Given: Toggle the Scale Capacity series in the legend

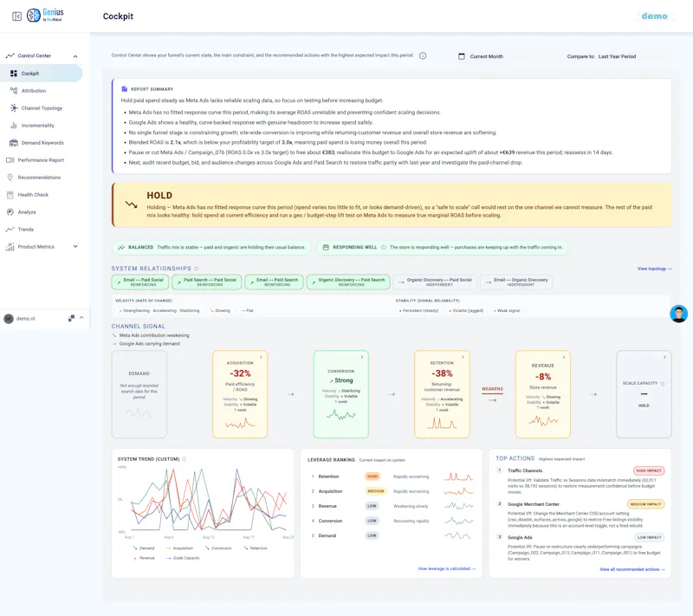Looking at the screenshot, I should tap(183, 558).
